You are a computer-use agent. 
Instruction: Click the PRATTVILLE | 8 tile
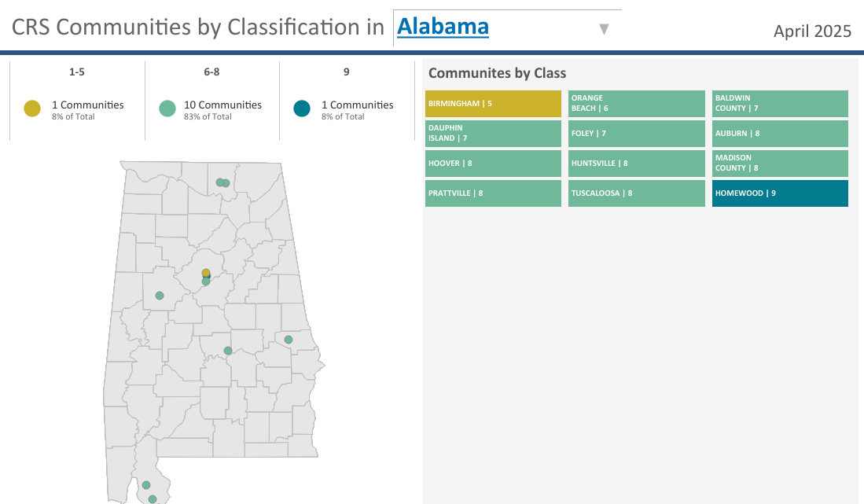493,193
